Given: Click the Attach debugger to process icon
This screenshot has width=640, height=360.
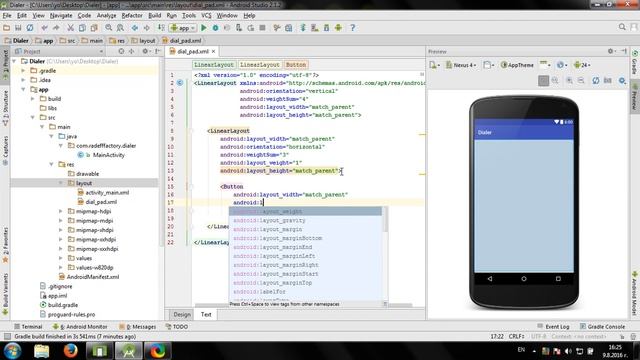Looking at the screenshot, I should (x=239, y=28).
